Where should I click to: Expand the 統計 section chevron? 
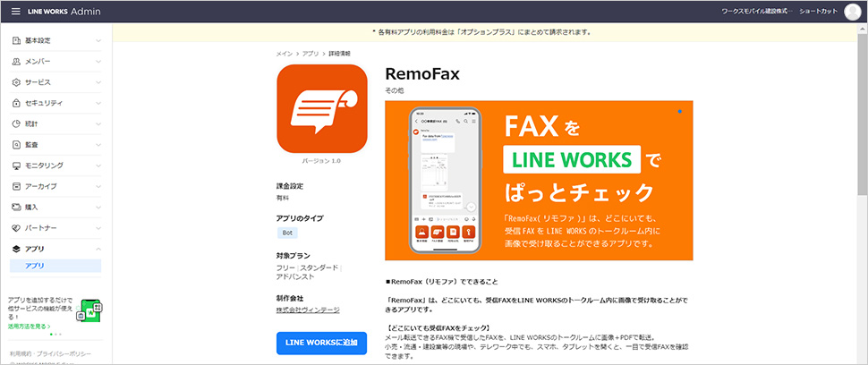pos(98,123)
